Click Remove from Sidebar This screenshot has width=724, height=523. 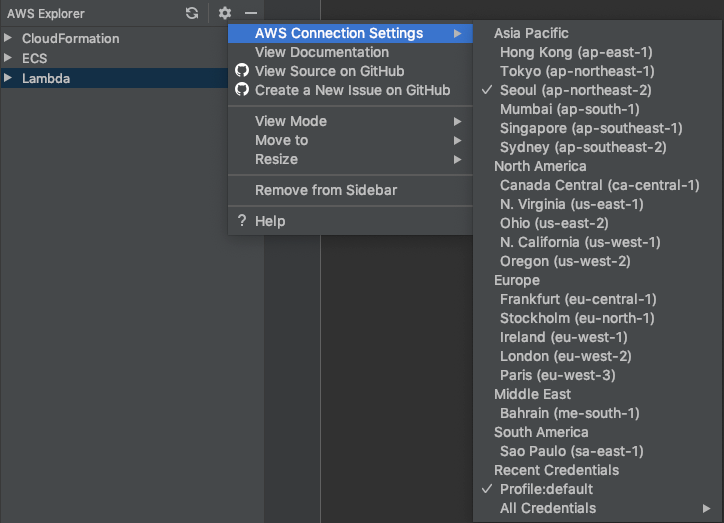[350, 190]
